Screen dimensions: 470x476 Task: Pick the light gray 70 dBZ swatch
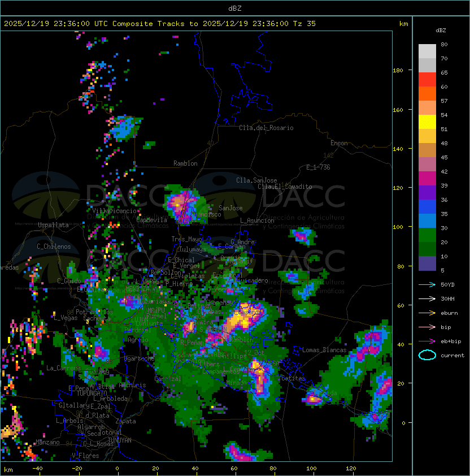tap(427, 51)
